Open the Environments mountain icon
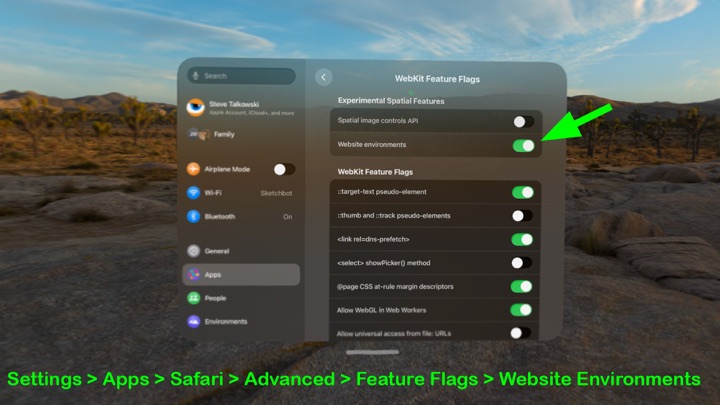 (193, 321)
